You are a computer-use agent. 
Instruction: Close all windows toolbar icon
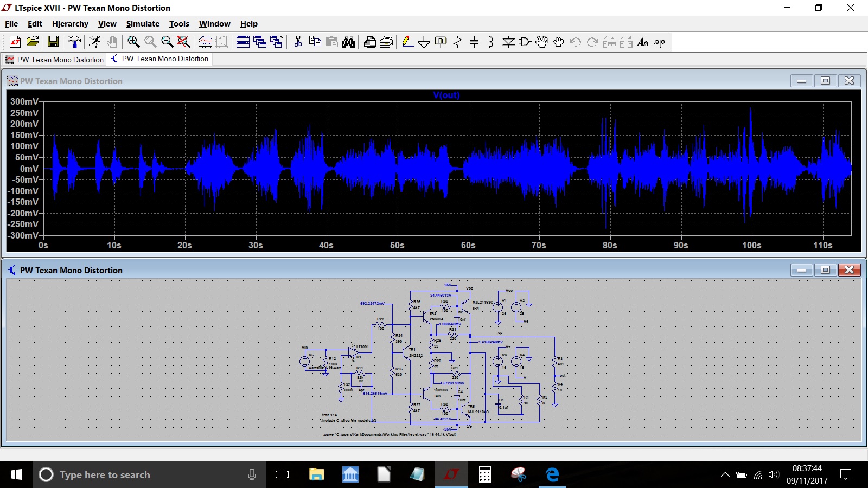coord(277,42)
